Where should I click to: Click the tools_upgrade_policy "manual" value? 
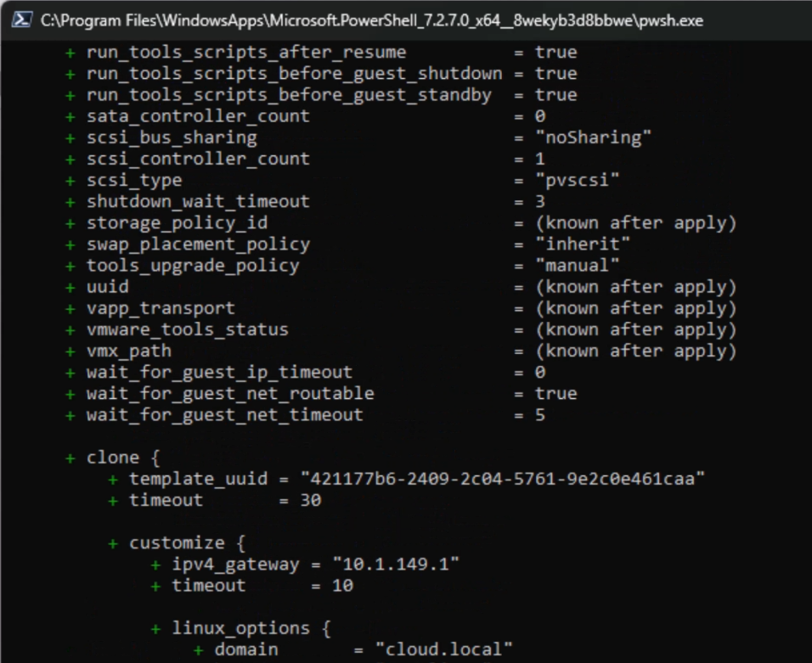click(x=578, y=266)
